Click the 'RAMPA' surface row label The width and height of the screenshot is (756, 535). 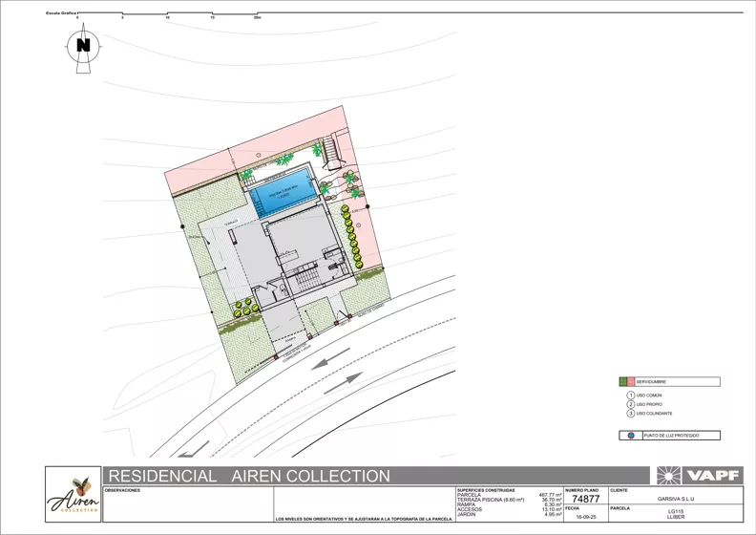coord(466,504)
